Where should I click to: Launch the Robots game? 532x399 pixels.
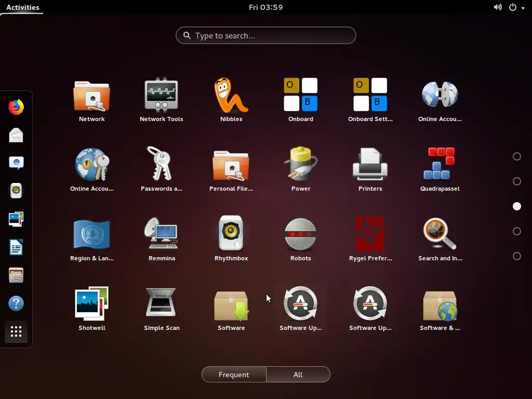[301, 239]
